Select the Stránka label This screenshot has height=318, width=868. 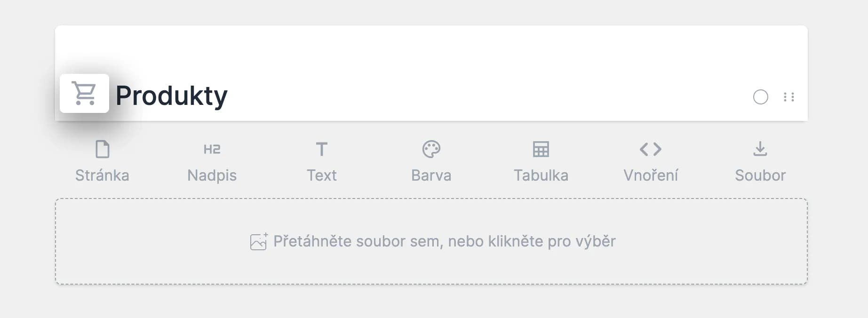(102, 175)
